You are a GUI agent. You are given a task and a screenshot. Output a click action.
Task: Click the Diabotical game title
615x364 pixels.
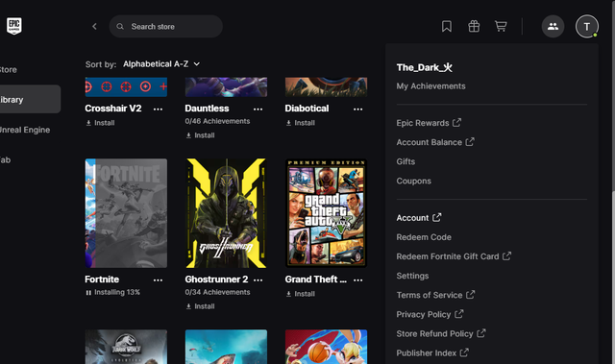click(x=307, y=109)
